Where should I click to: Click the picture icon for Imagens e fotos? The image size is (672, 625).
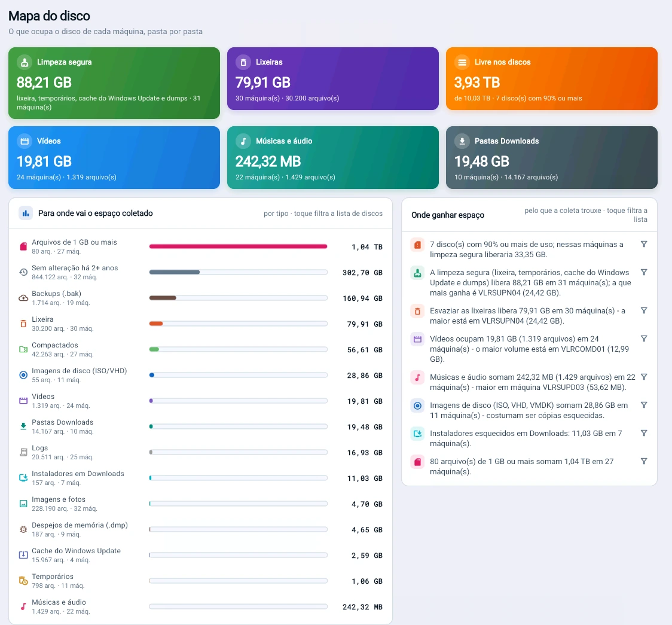[23, 504]
